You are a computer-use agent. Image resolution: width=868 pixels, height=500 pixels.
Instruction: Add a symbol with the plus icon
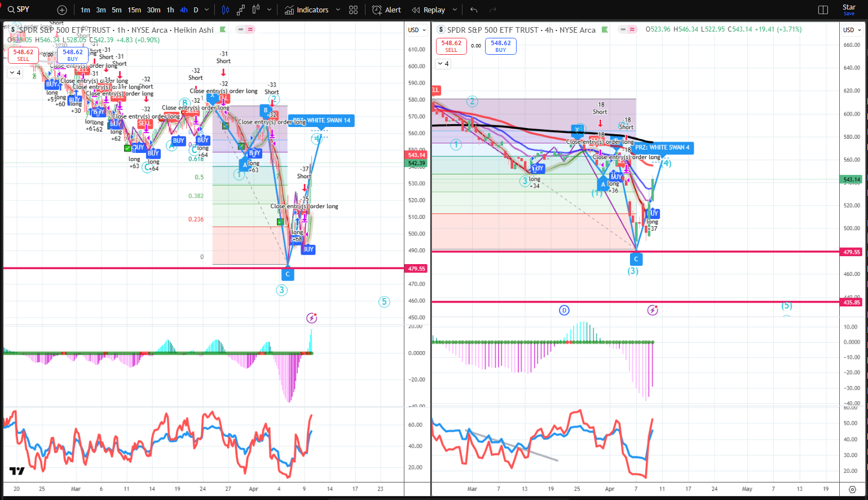62,10
